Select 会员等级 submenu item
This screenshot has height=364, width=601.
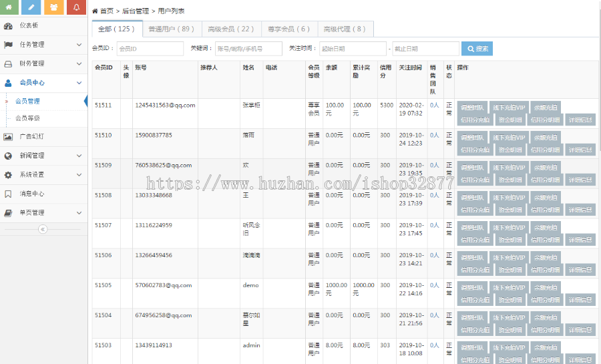pos(27,118)
